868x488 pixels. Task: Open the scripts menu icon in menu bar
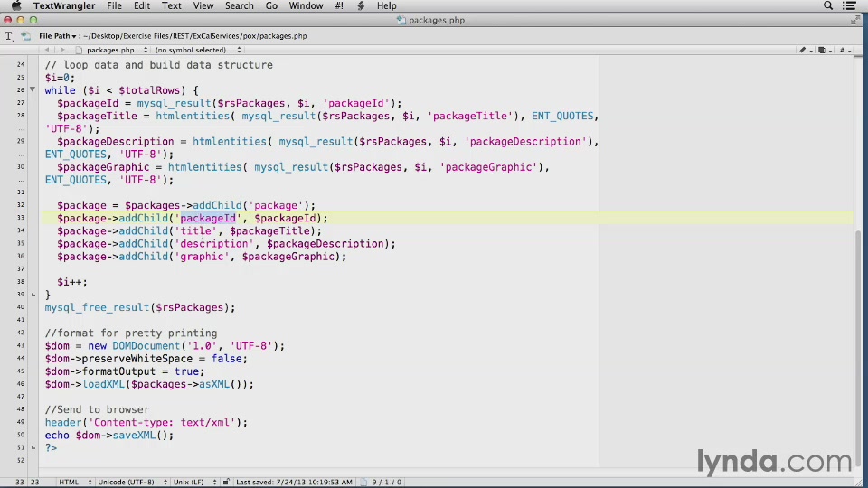tap(361, 5)
